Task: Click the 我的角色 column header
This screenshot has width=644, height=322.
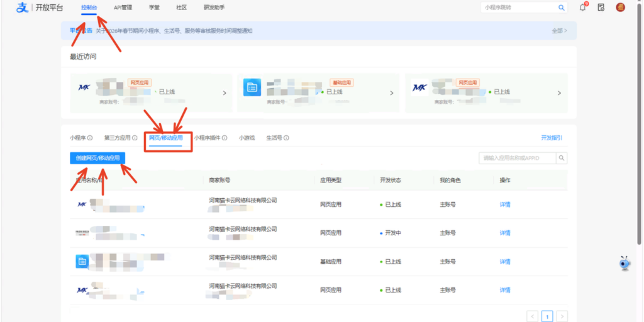Action: pos(450,180)
